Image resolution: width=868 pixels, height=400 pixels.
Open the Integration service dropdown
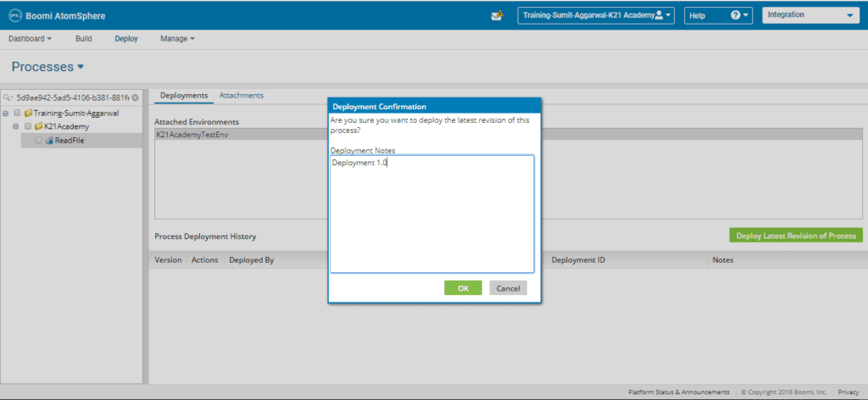[x=810, y=15]
